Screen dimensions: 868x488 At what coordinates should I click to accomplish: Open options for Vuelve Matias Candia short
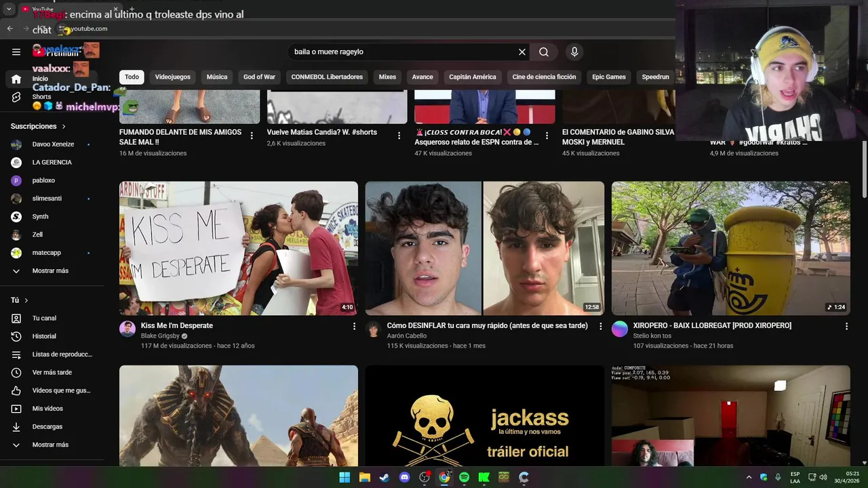tap(399, 136)
